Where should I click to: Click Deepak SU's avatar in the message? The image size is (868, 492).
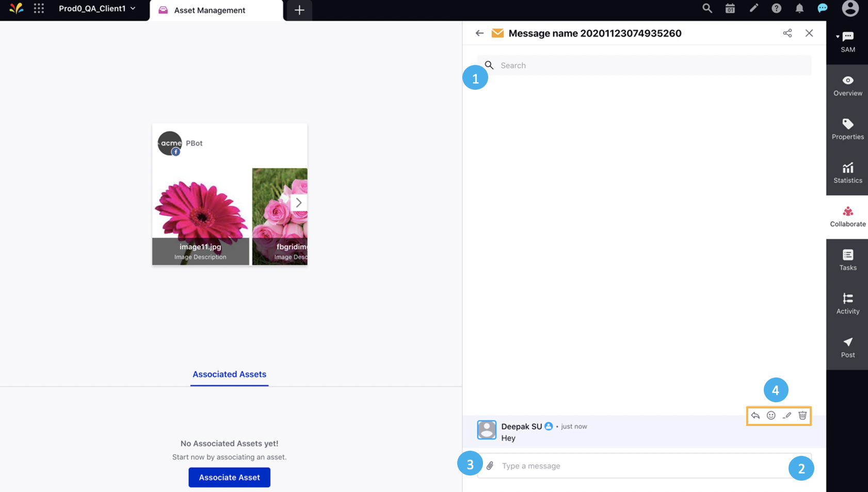point(487,430)
